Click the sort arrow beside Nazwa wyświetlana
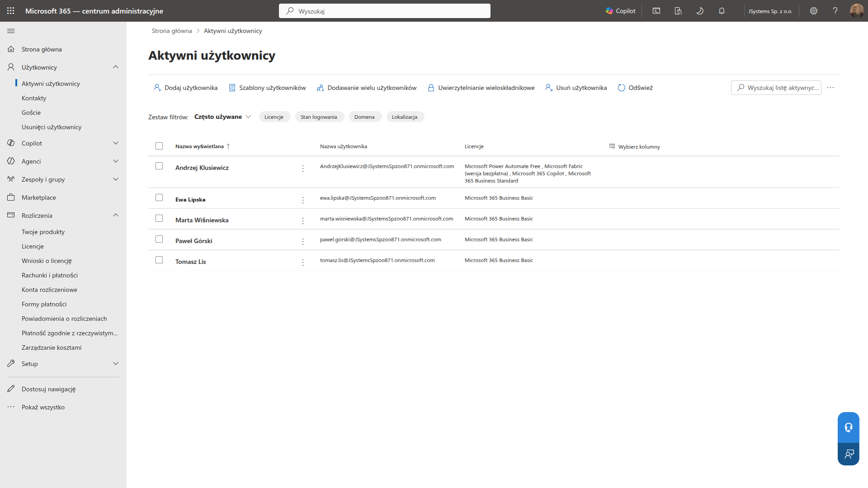 click(228, 146)
